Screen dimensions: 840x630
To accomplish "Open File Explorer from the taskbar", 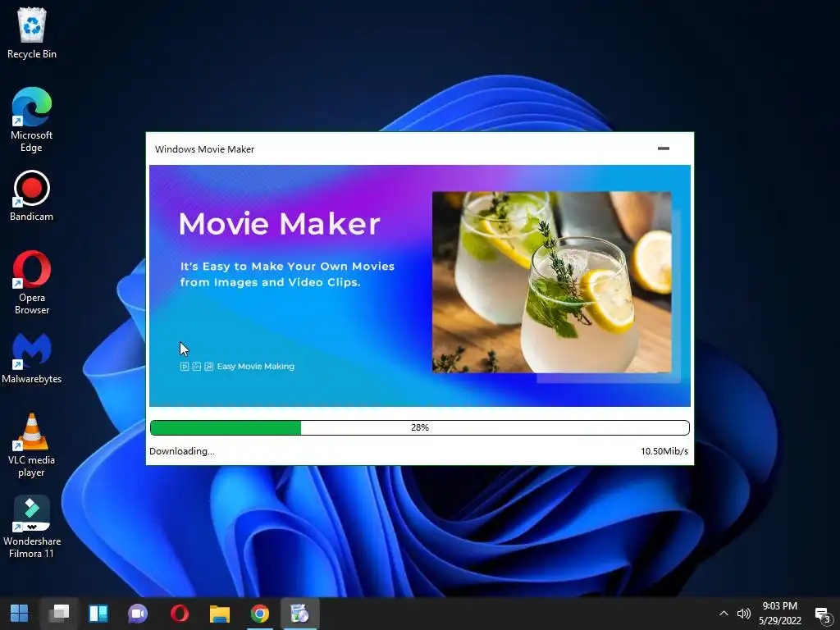I will (220, 614).
